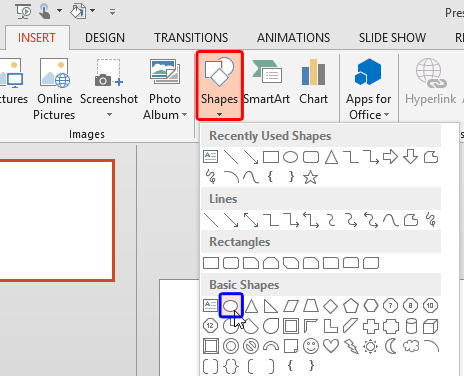This screenshot has width=464, height=376.
Task: Pick the Smiley Face shape
Action: point(311,346)
